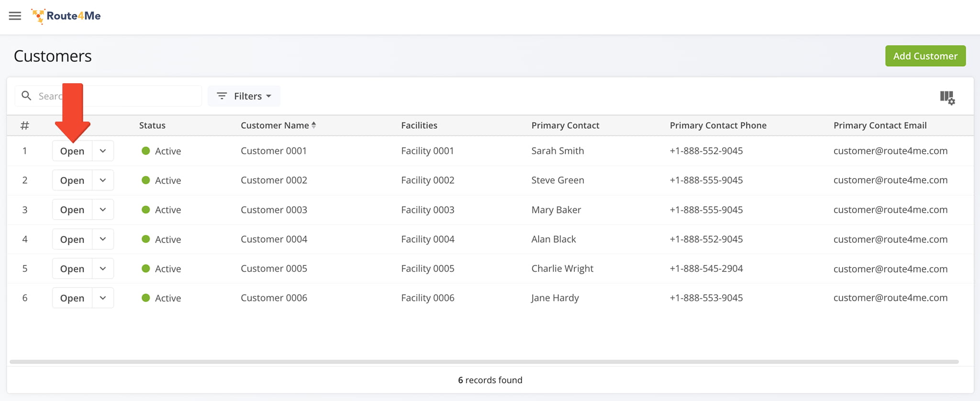Click the Facilities column header
Screen dimensions: 980x401
pos(419,125)
